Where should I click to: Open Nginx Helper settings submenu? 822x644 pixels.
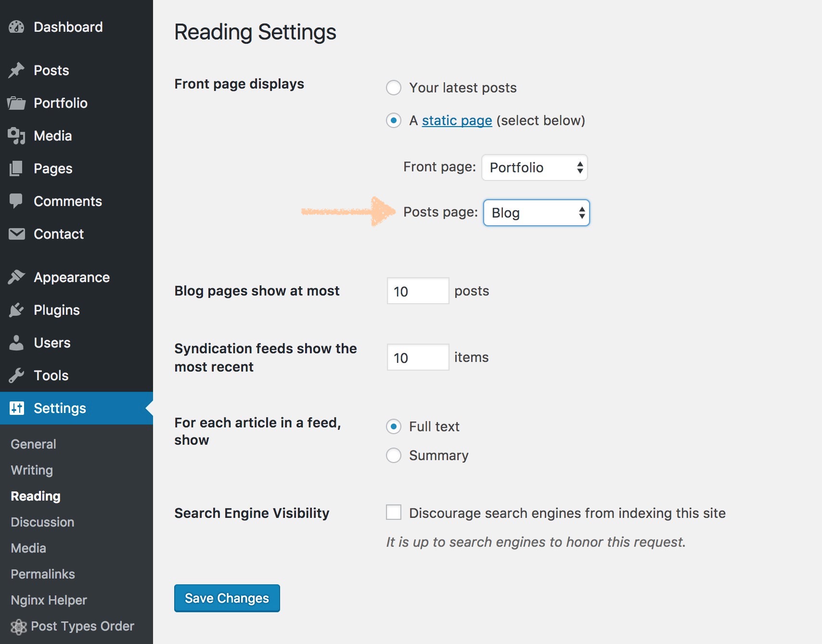[x=49, y=600]
